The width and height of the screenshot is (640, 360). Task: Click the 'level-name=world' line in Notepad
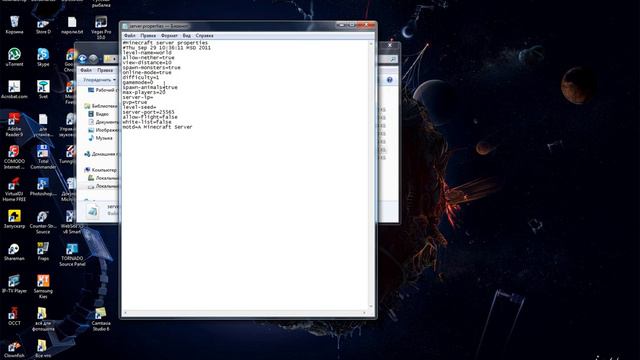tap(147, 53)
